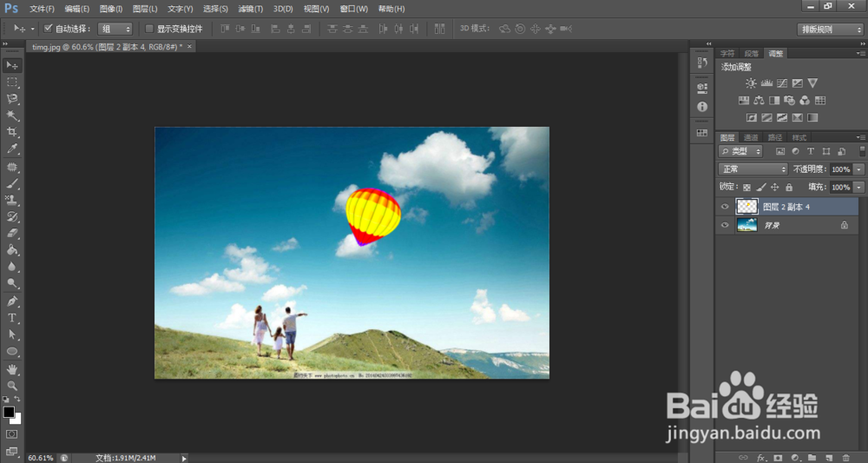The height and width of the screenshot is (463, 868).
Task: Add a layer mask button
Action: [779, 458]
